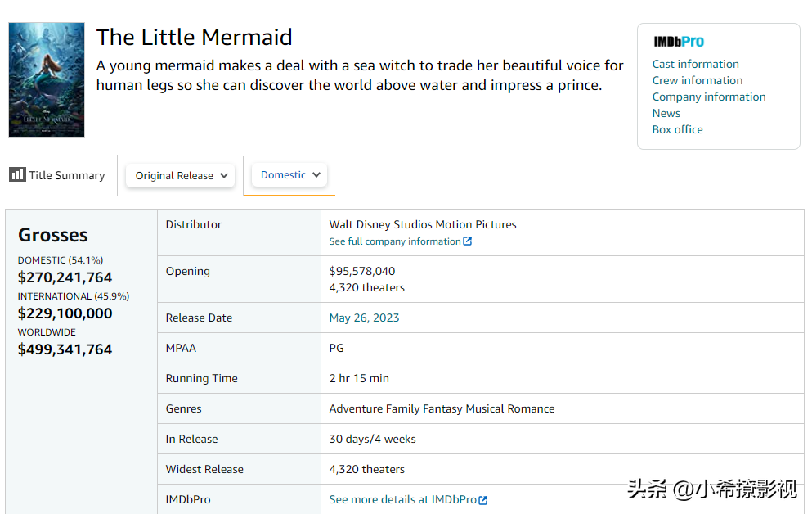Click The Little Mermaid title heading
Screen dimensions: 812x514
coord(194,38)
